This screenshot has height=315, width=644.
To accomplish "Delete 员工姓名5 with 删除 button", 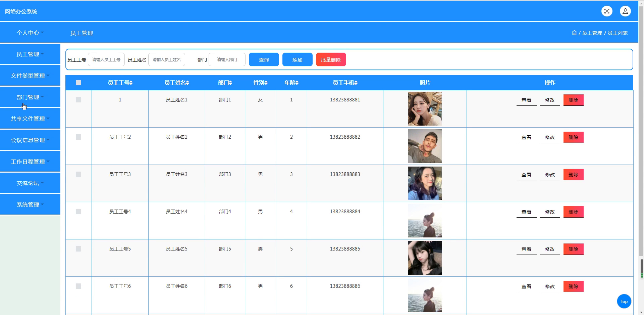I will (574, 249).
